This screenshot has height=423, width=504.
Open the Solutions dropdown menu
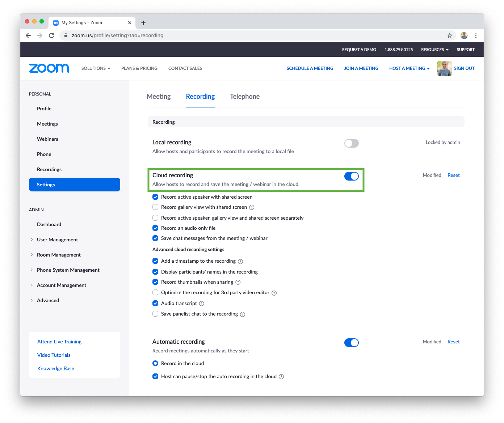pos(96,68)
